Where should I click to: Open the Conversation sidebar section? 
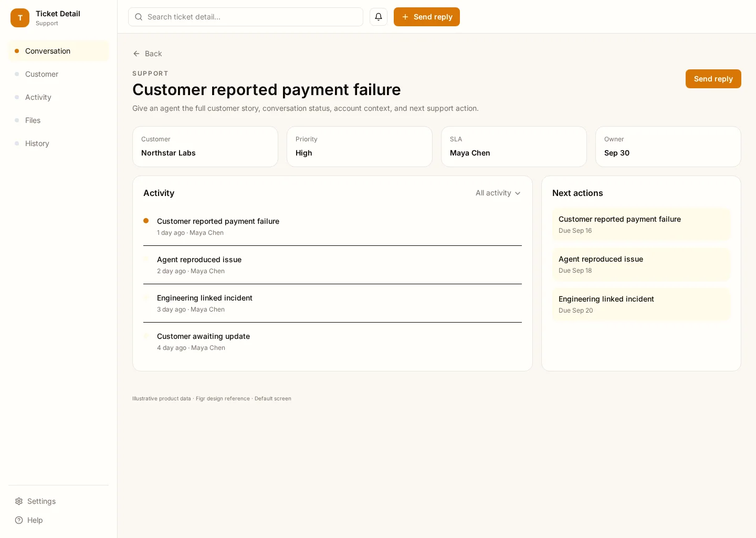click(x=59, y=51)
